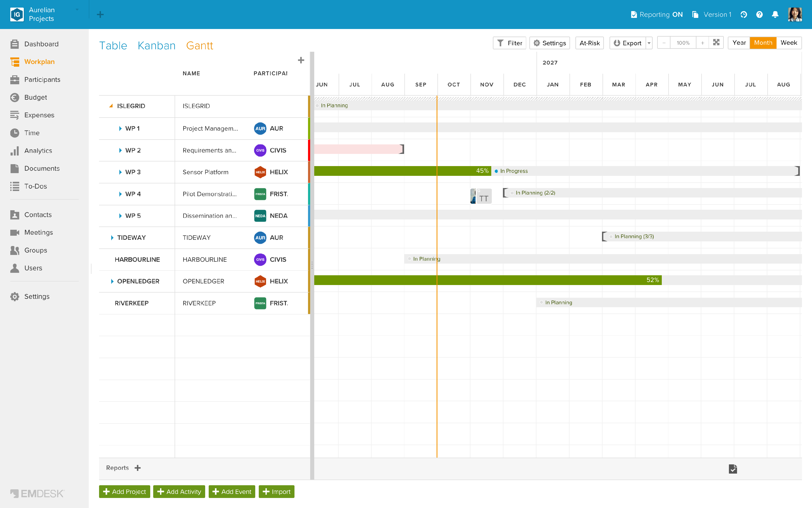
Task: Open the user profile avatar
Action: pyautogui.click(x=795, y=14)
